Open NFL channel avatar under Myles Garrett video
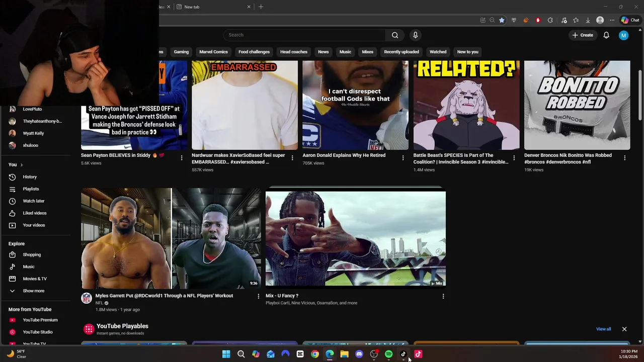Image resolution: width=644 pixels, height=362 pixels. (87, 298)
